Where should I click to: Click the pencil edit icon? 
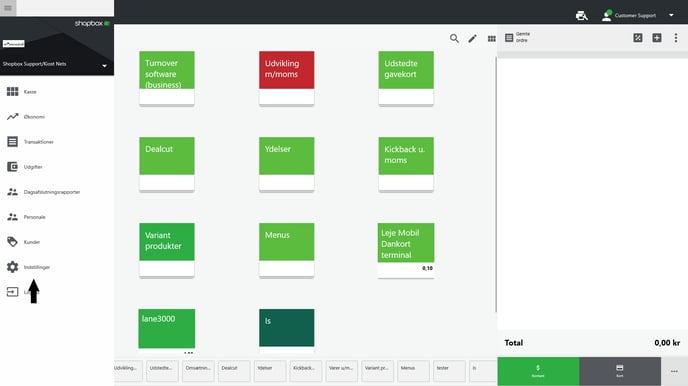pos(473,39)
